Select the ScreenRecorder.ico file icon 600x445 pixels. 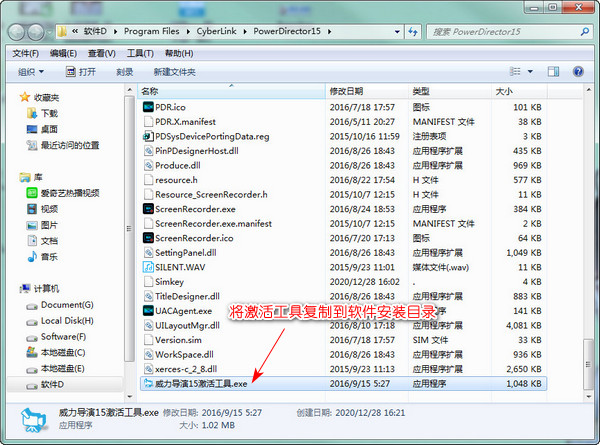(x=148, y=238)
